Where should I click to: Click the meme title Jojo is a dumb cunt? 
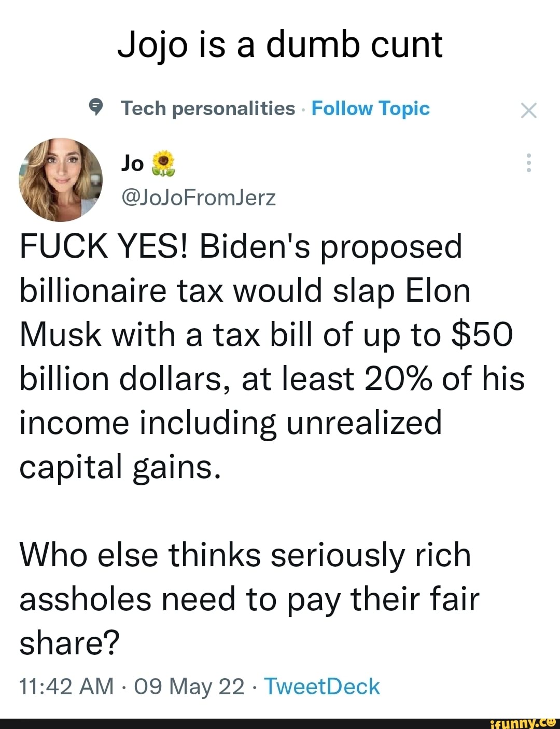[x=280, y=45]
